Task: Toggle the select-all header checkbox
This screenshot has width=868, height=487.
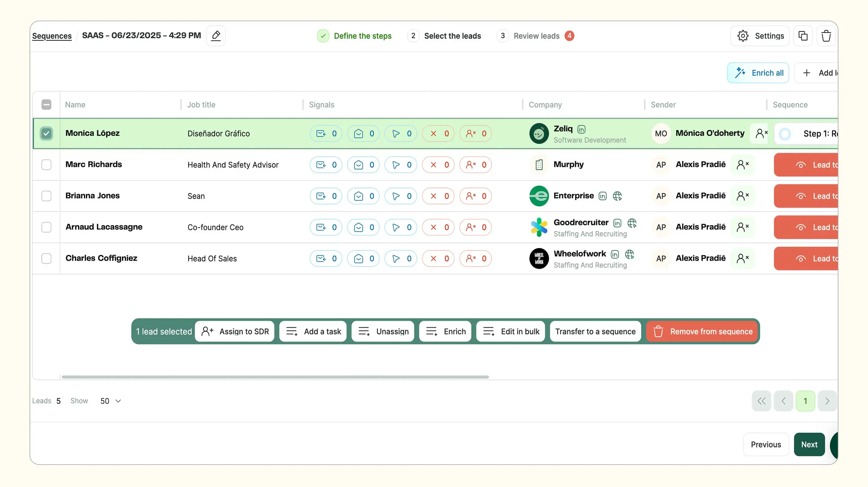Action: [46, 105]
